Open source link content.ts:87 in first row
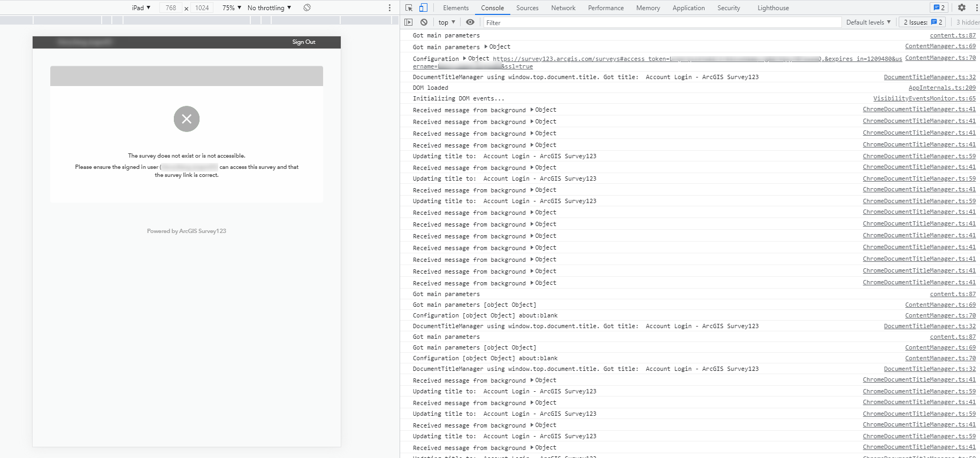Image resolution: width=980 pixels, height=458 pixels. point(953,35)
